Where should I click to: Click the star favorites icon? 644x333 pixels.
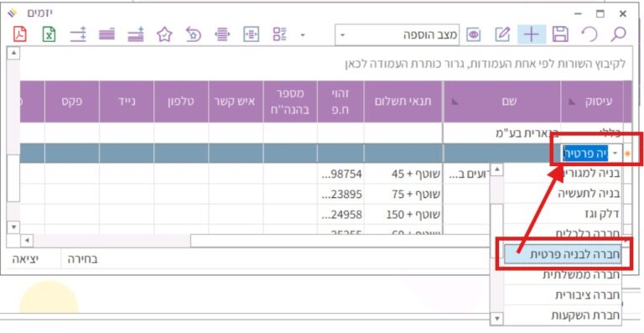pyautogui.click(x=164, y=34)
